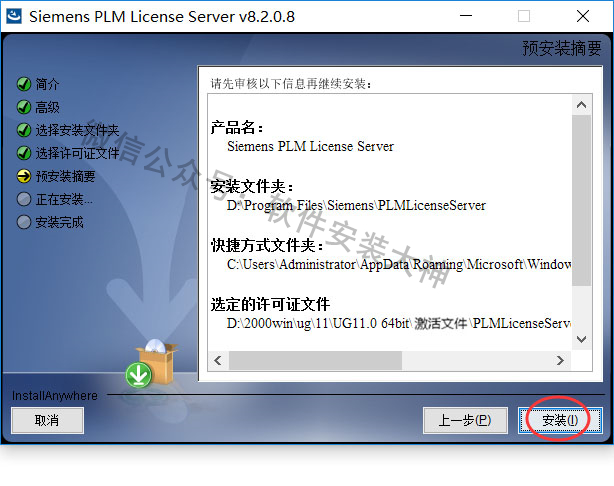
Task: Cancel installation with the 取消 button
Action: pyautogui.click(x=47, y=420)
